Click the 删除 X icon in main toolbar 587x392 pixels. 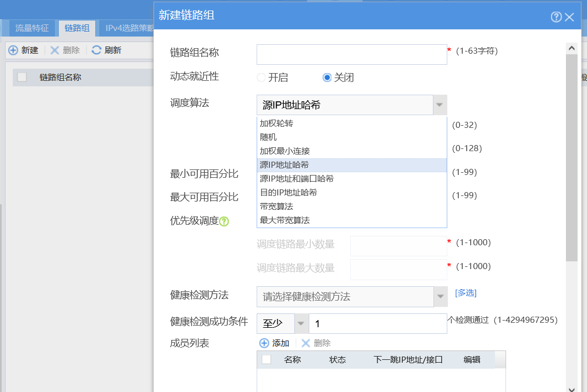click(x=54, y=50)
